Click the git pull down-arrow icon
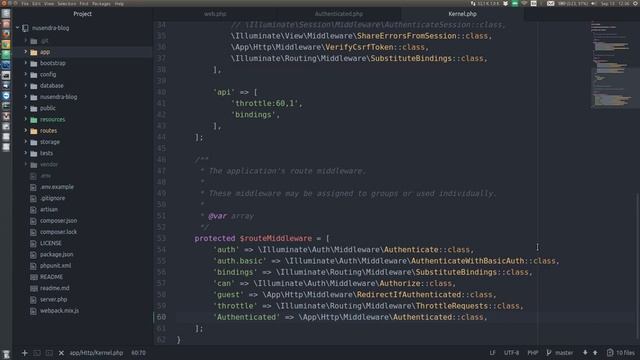 click(585, 352)
